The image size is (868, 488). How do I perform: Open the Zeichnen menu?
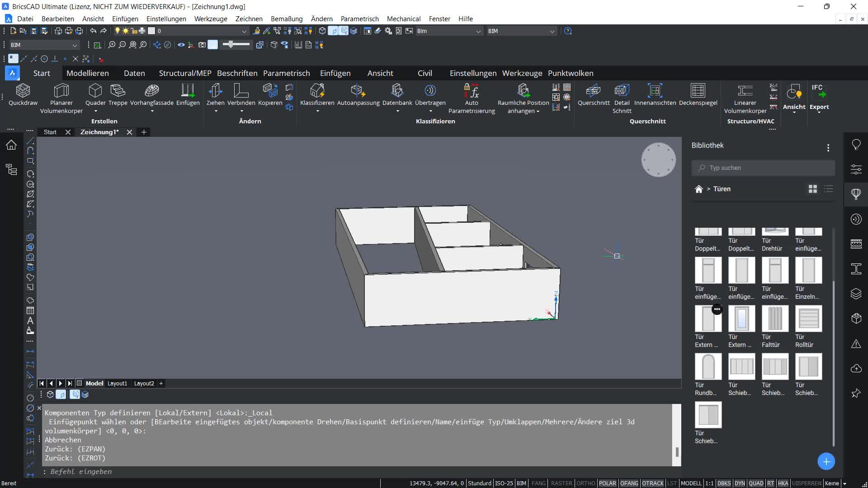coord(249,19)
